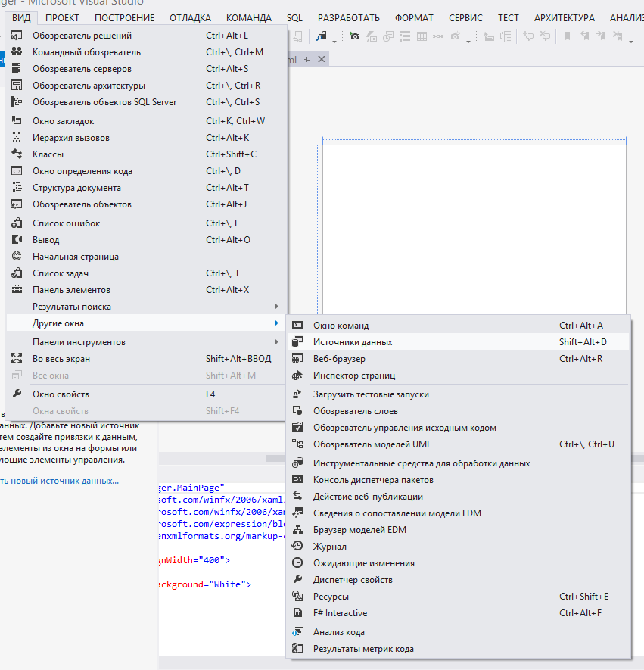This screenshot has width=644, height=670.
Task: Open the toolbar overflow dropdown after the camera icon
Action: pyautogui.click(x=468, y=40)
